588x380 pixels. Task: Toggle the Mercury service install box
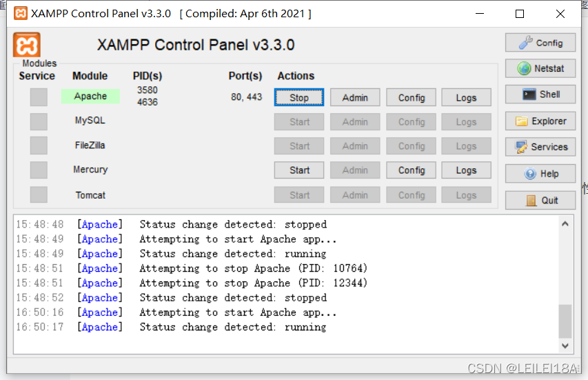point(39,170)
